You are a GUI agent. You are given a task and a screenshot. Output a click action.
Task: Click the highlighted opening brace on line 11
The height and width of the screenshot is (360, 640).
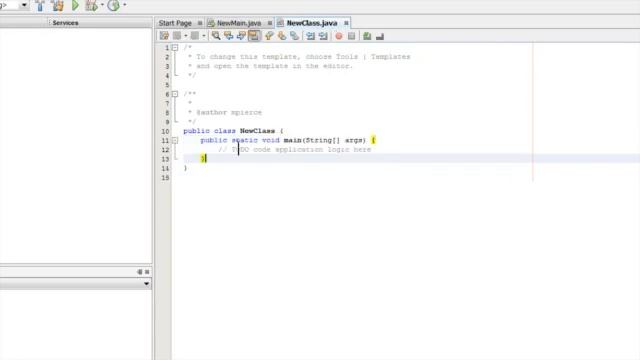[x=373, y=140]
